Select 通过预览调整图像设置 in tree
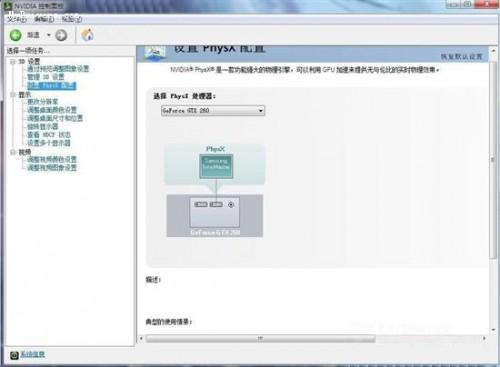The image size is (500, 367). tap(58, 69)
